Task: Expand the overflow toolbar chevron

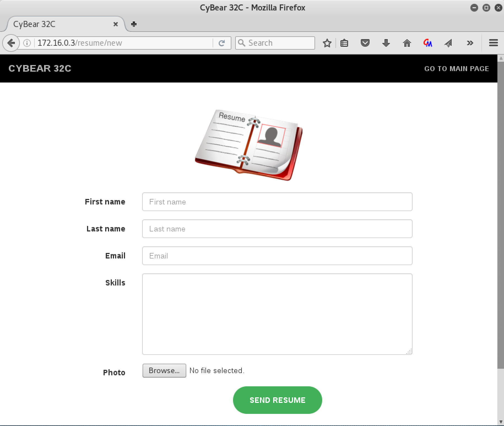Action: [470, 43]
